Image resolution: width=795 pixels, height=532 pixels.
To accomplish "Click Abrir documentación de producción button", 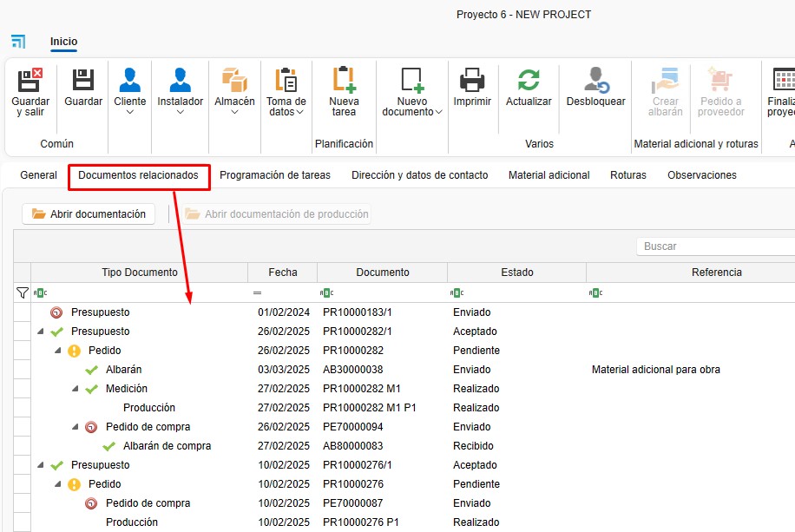I will tap(276, 214).
